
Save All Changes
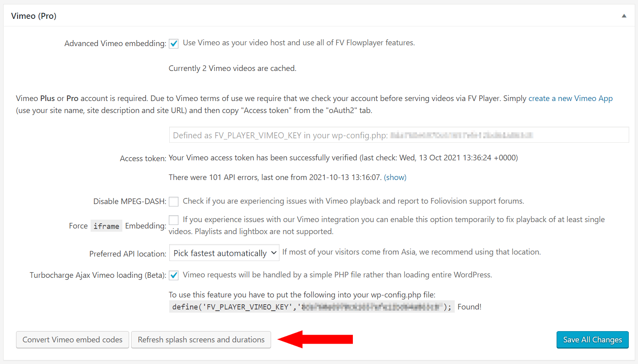coord(592,340)
